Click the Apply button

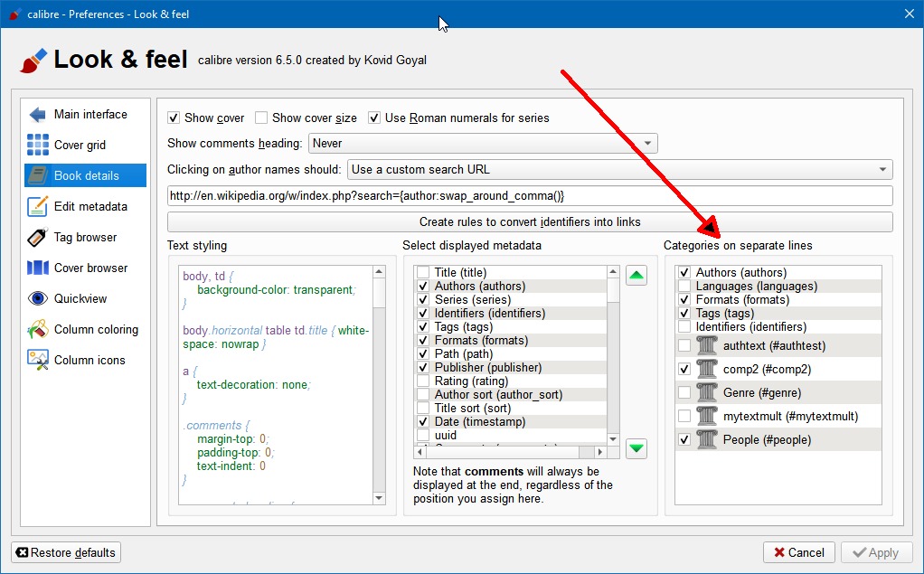click(x=876, y=552)
